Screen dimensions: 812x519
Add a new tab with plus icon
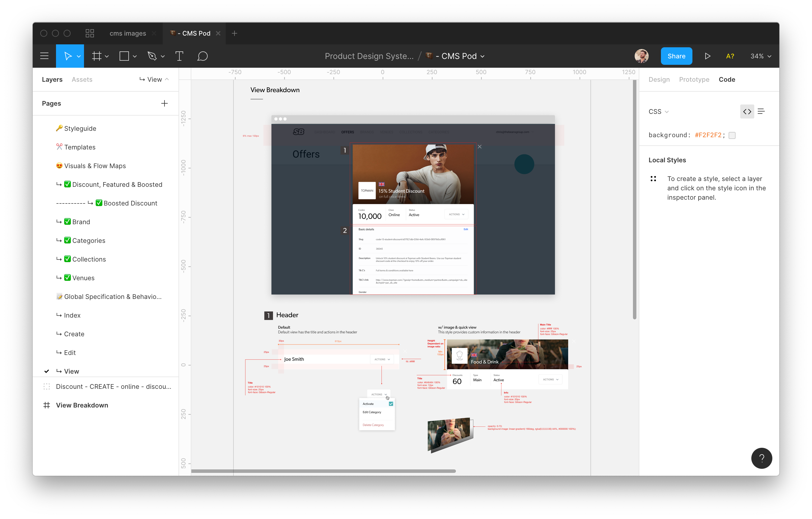tap(235, 33)
